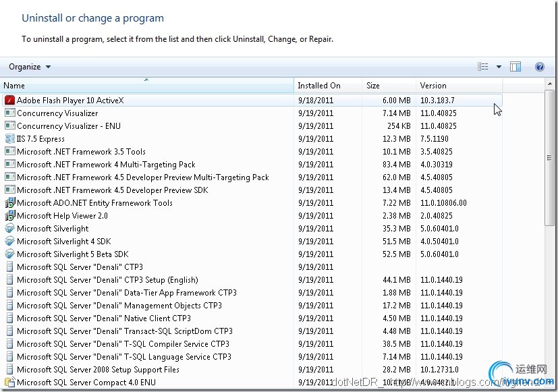Click the change view list icon
The height and width of the screenshot is (392, 558).
tap(482, 67)
